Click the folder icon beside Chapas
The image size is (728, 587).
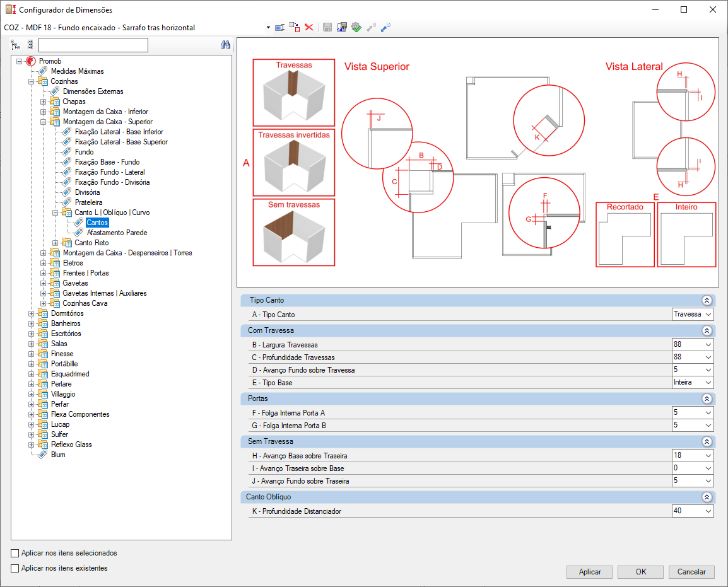56,102
